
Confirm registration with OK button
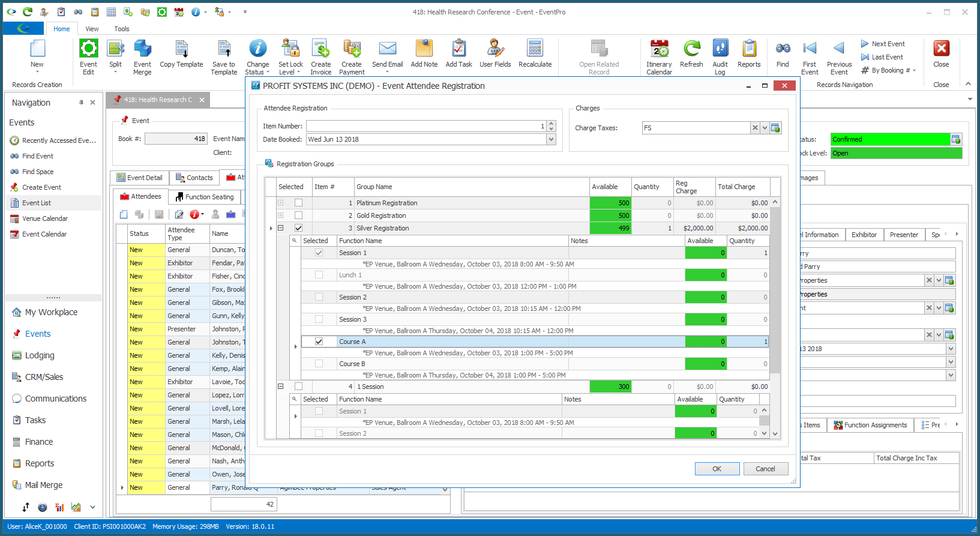[717, 469]
